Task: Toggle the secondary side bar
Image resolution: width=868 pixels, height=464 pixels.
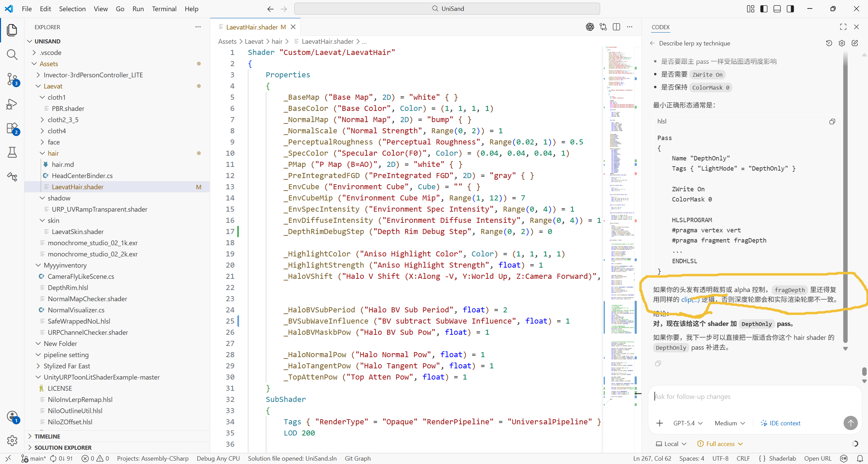Action: coord(790,9)
